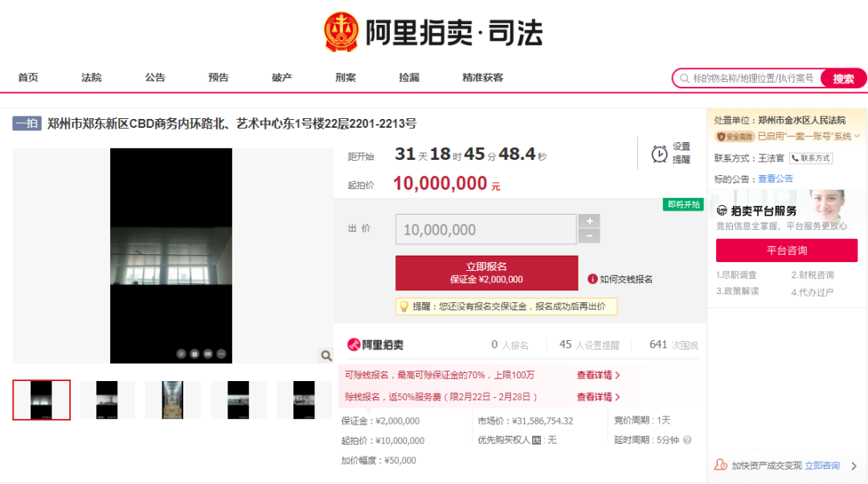The height and width of the screenshot is (484, 868).
Task: Click the main property preview image
Action: pos(171,256)
